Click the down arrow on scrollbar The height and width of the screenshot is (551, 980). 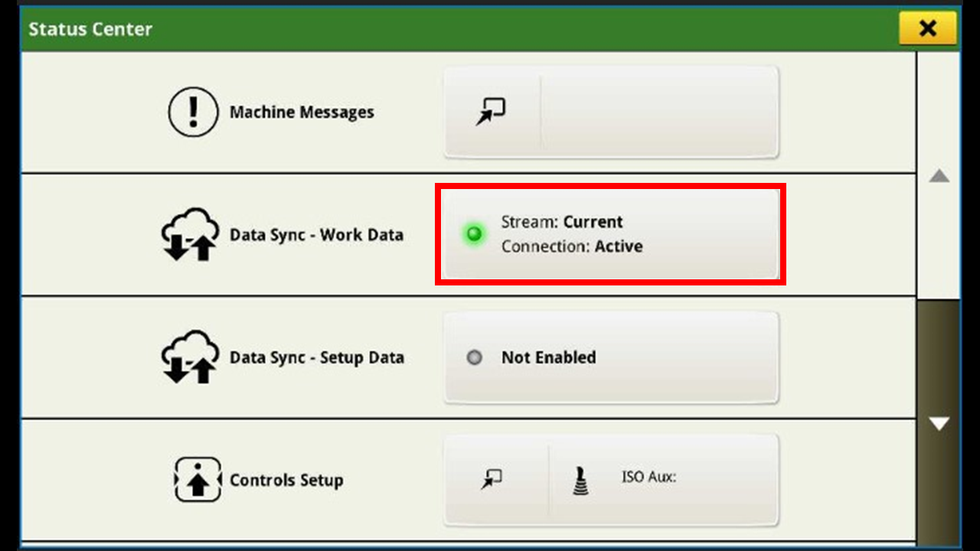939,423
